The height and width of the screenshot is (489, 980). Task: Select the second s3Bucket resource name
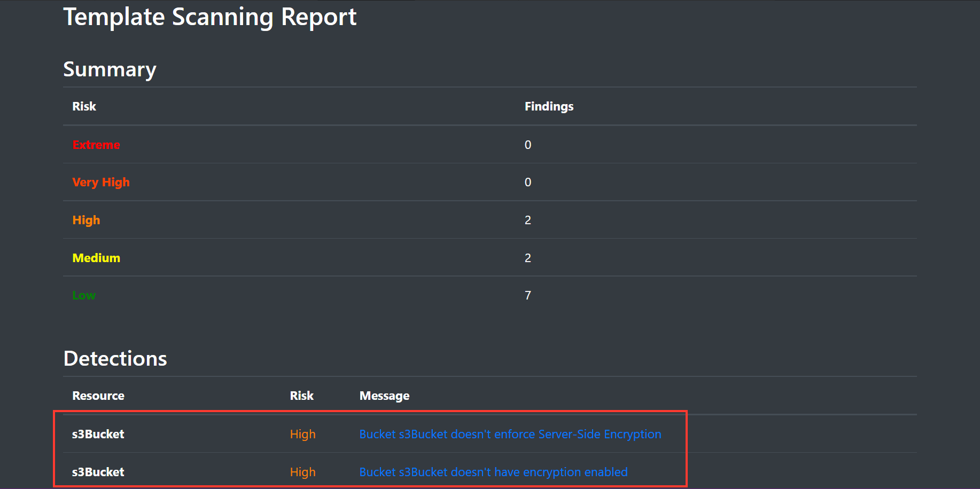pyautogui.click(x=98, y=472)
